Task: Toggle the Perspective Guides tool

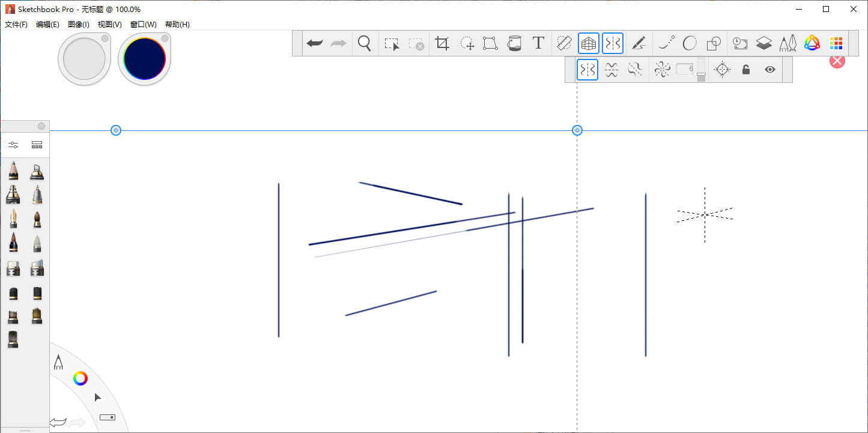Action: point(588,43)
